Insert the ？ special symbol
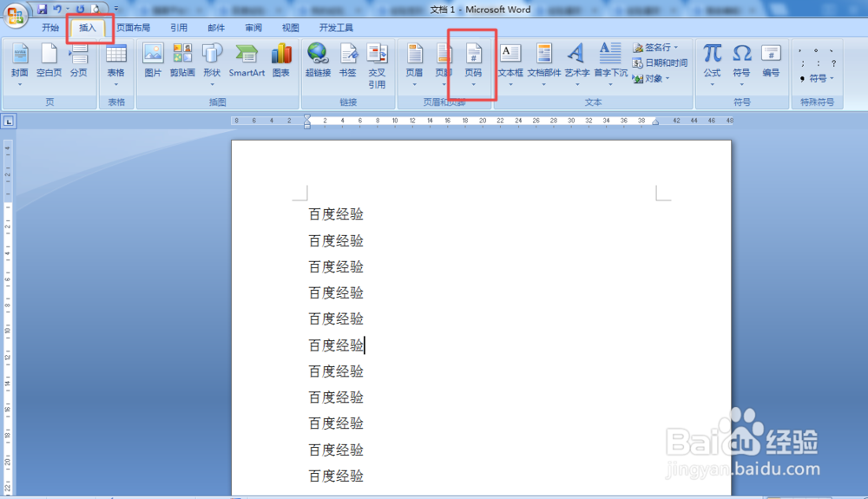868x499 pixels. click(x=833, y=63)
